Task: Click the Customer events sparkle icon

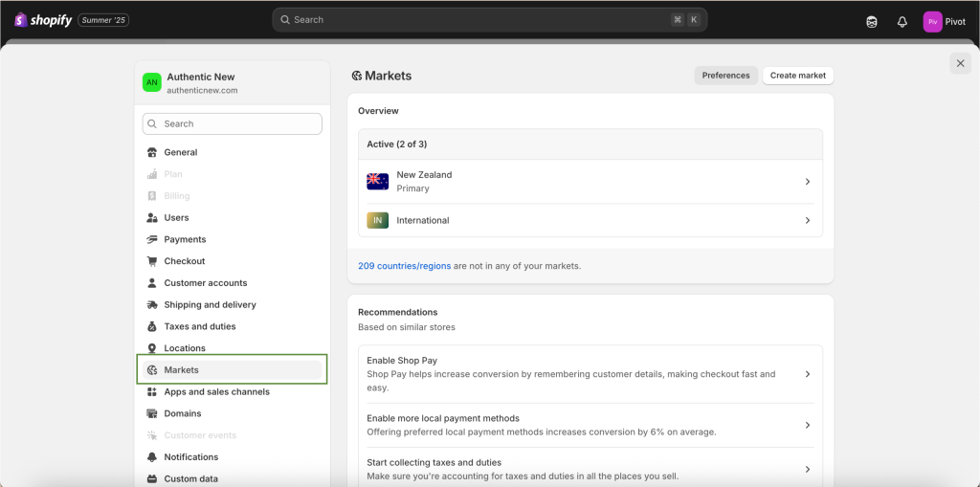Action: pyautogui.click(x=152, y=435)
